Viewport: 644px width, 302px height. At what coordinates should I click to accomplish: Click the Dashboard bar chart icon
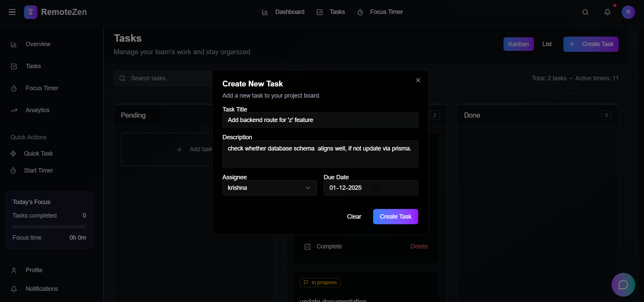[265, 12]
